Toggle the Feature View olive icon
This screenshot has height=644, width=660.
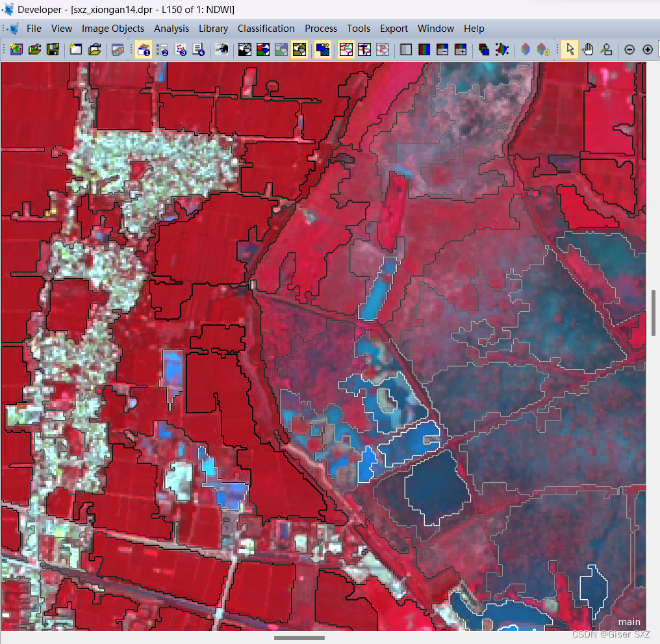299,49
